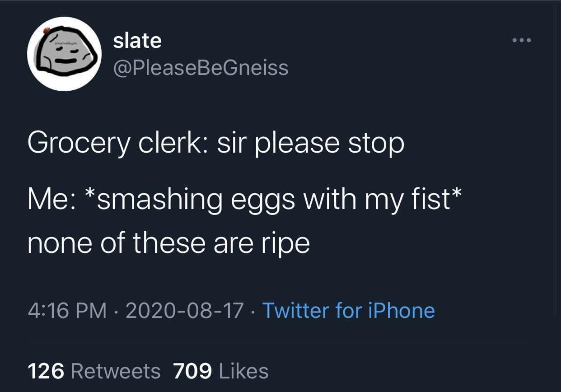Image resolution: width=561 pixels, height=392 pixels.
Task: Click the small badge on the avatar
Action: point(47,31)
